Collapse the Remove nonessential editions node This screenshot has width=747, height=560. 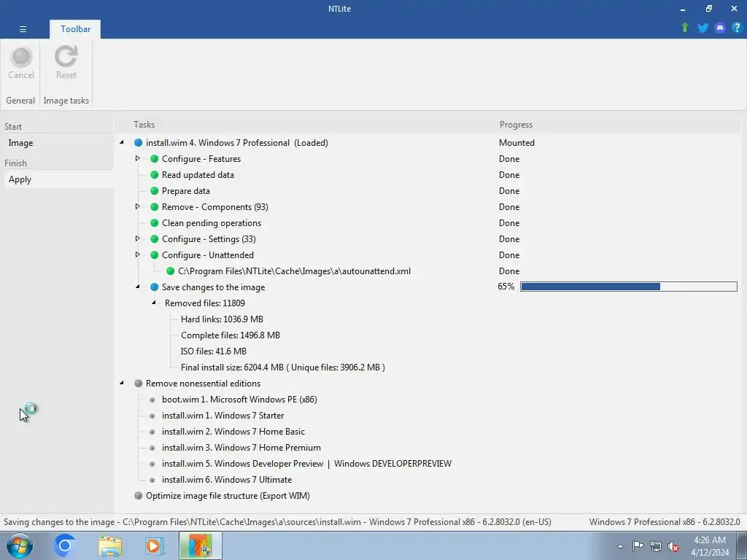coord(122,383)
